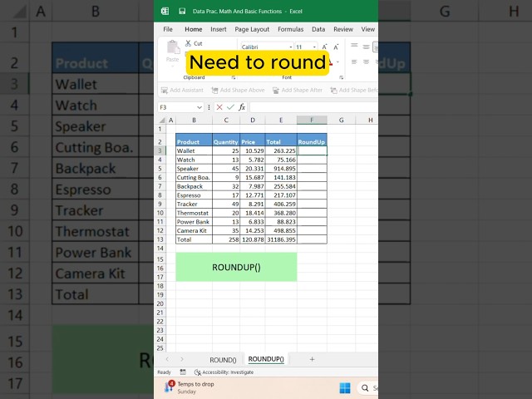The height and width of the screenshot is (399, 532).
Task: Open the File menu
Action: click(x=168, y=29)
